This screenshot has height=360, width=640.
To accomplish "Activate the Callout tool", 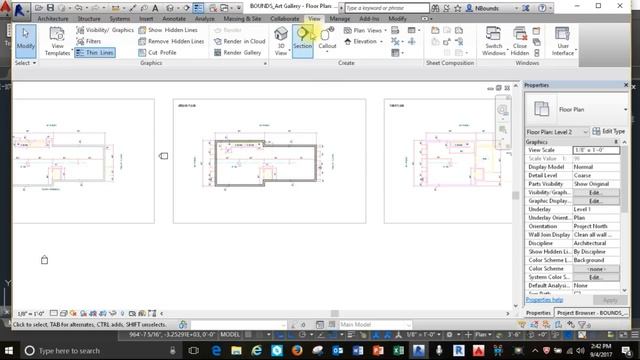I will [x=327, y=39].
